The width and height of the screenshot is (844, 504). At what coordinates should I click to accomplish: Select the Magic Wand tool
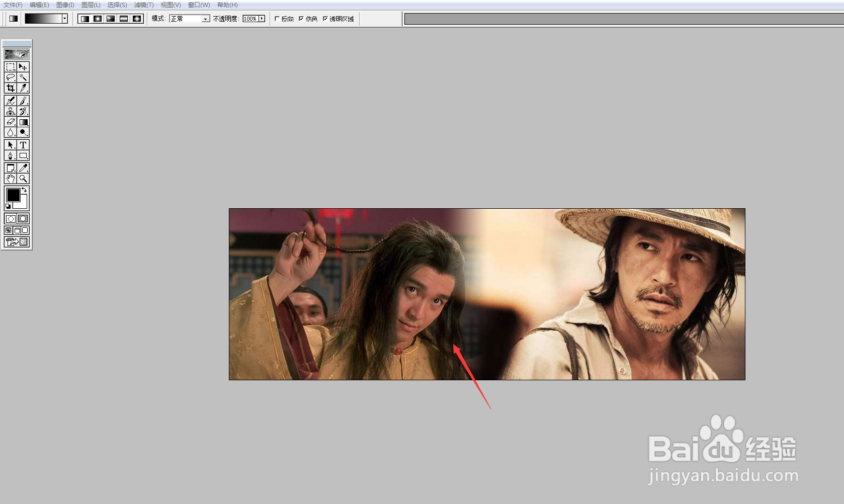[x=23, y=77]
